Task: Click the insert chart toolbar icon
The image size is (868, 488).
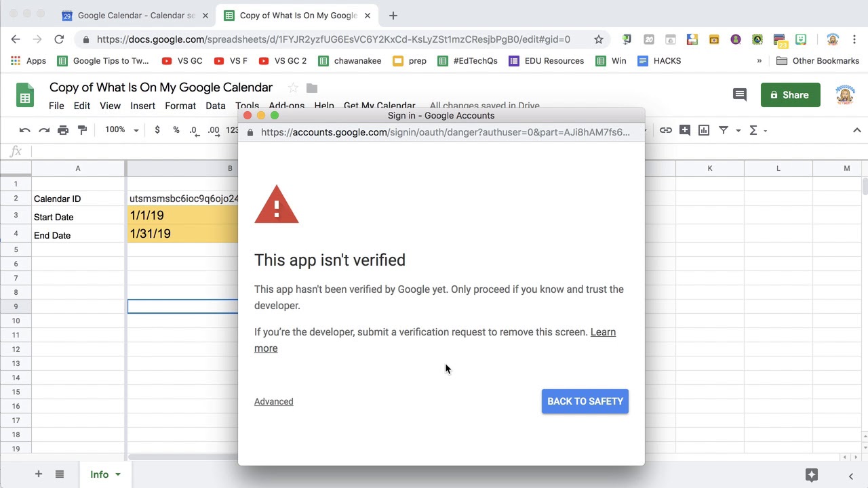Action: [704, 130]
